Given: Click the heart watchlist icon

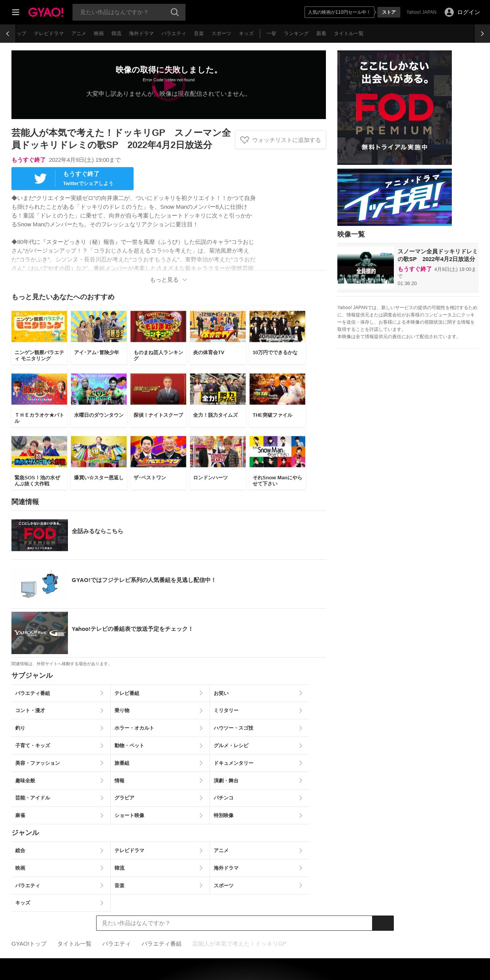Looking at the screenshot, I should click(x=244, y=140).
